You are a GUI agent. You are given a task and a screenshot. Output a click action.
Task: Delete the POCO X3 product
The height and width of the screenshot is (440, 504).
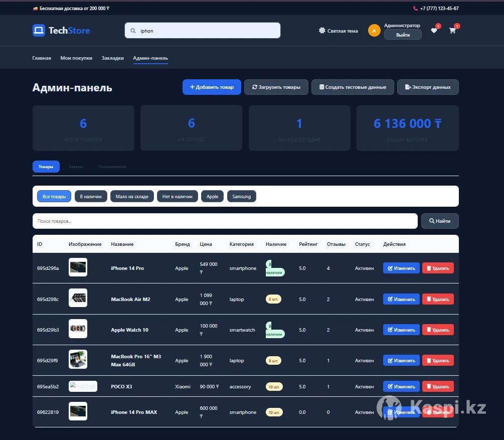point(437,386)
